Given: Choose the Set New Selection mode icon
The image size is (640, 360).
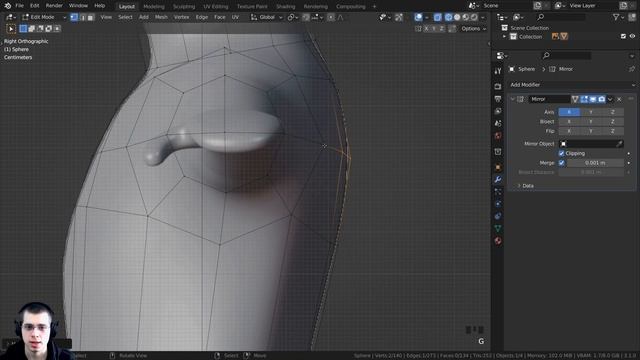Looking at the screenshot, I should [23, 29].
